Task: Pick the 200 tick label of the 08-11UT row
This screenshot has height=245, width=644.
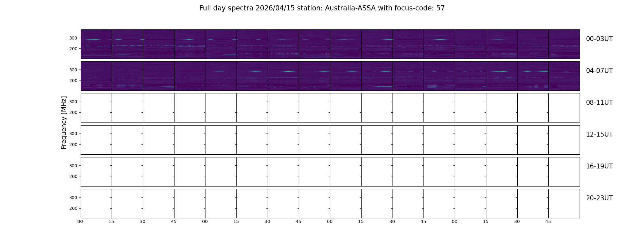Action: 73,112
